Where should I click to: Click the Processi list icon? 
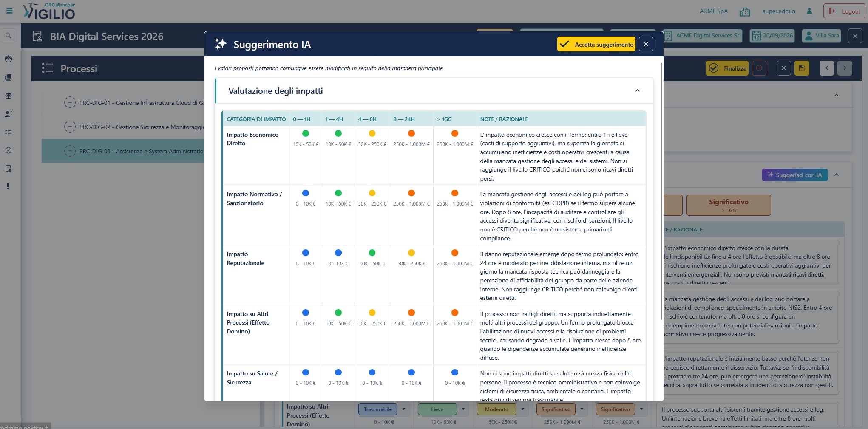(47, 68)
